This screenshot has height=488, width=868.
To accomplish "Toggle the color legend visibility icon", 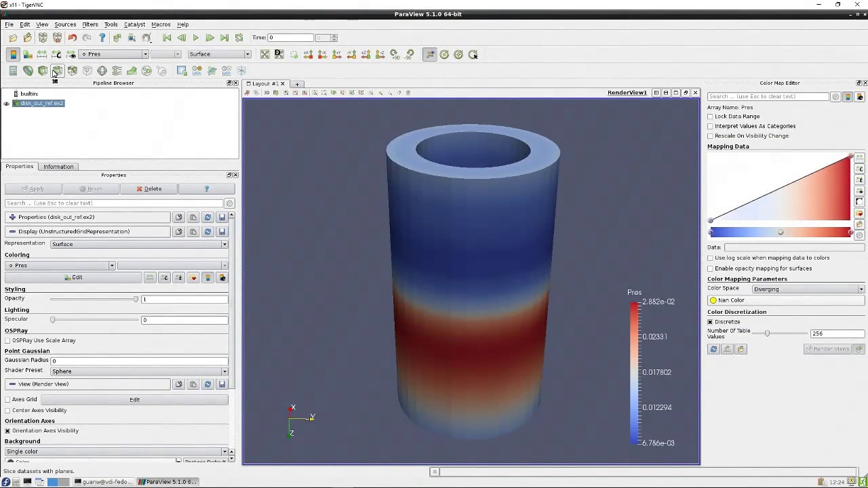I will (13, 54).
